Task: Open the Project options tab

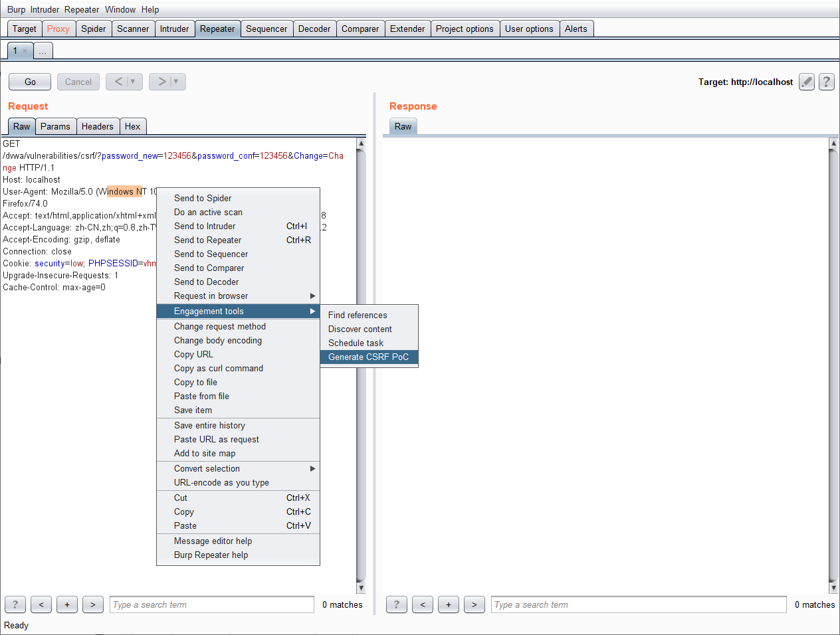Action: click(x=465, y=29)
